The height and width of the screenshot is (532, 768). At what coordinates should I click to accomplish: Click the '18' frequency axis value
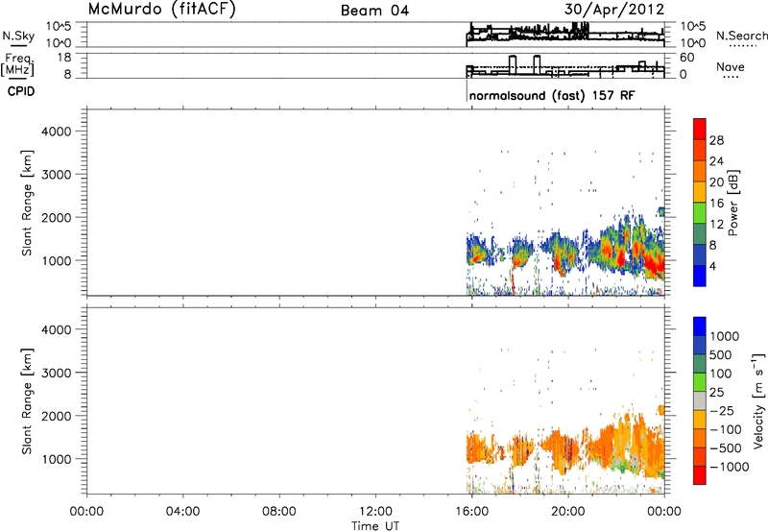pos(63,58)
